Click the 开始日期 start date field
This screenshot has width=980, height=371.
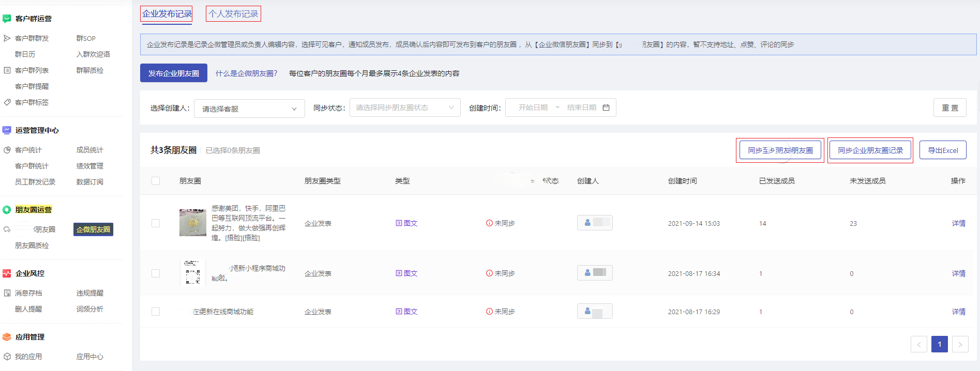click(533, 107)
